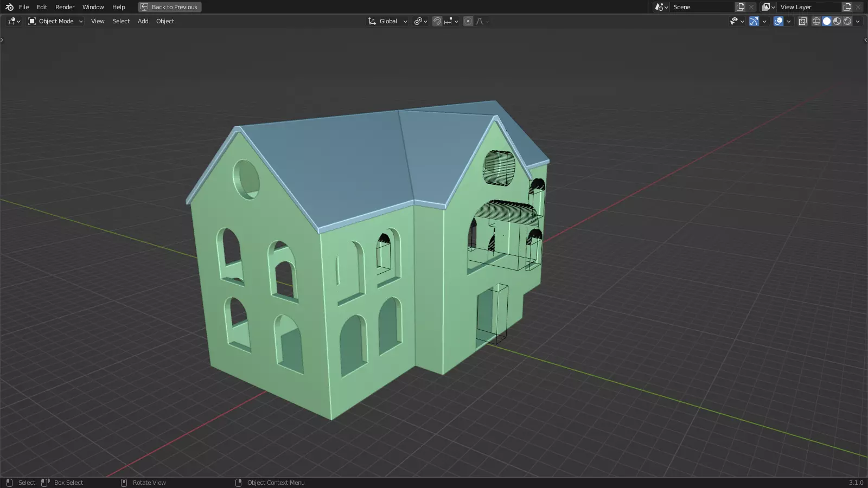The height and width of the screenshot is (488, 868).
Task: Remove the view layer with the X icon
Action: point(858,7)
